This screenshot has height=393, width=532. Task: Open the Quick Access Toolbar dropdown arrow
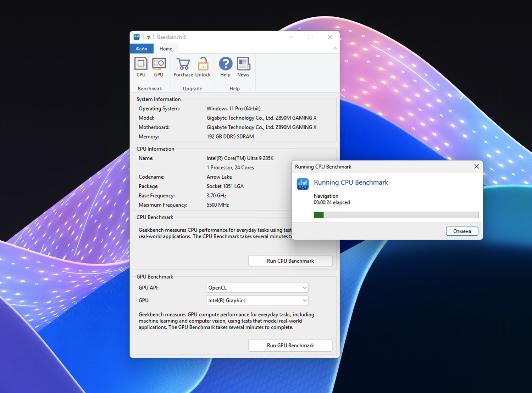coord(149,37)
